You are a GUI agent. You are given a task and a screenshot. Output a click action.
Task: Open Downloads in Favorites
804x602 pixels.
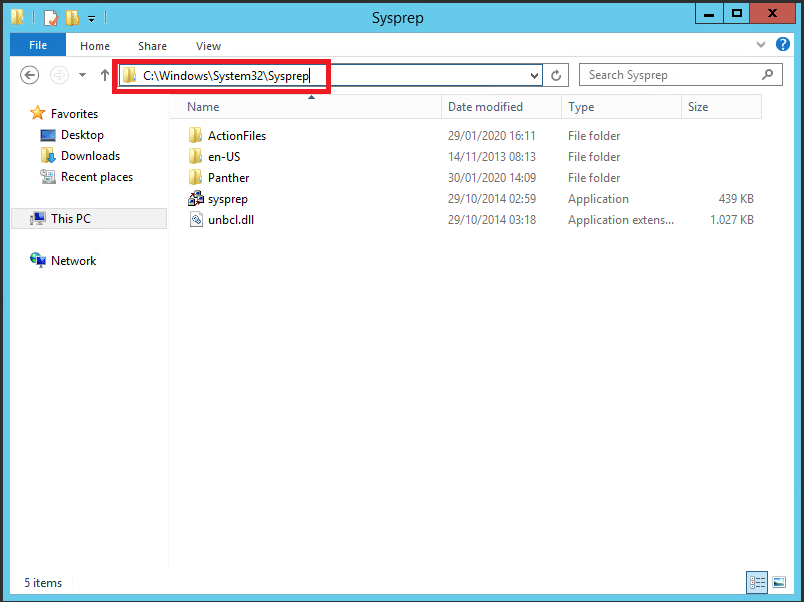tap(90, 156)
